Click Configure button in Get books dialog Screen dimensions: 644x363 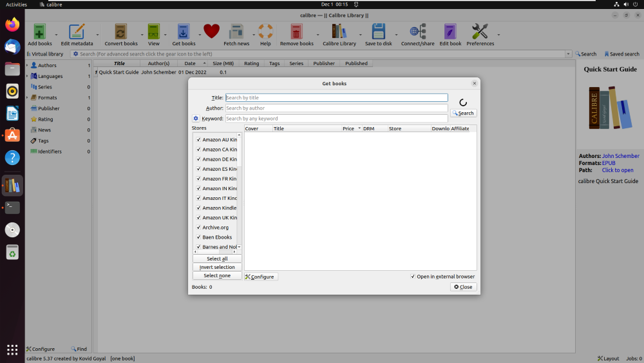[x=261, y=277]
